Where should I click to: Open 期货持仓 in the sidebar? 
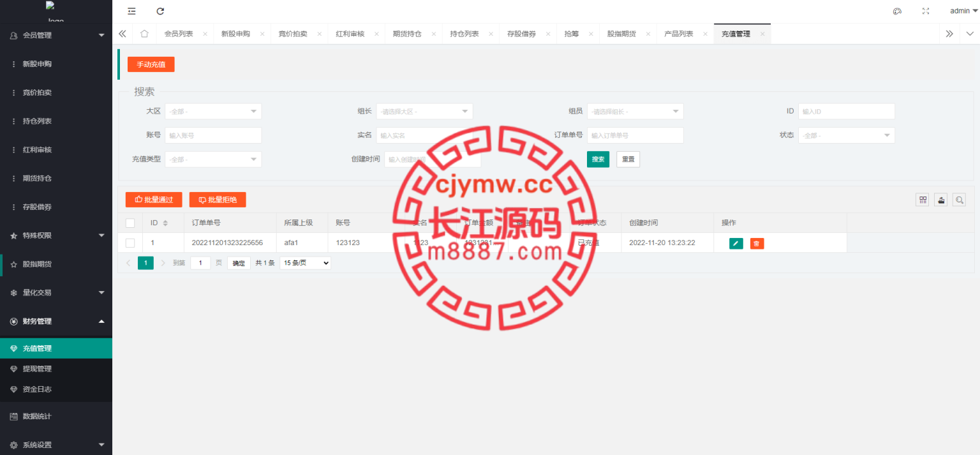(56, 178)
